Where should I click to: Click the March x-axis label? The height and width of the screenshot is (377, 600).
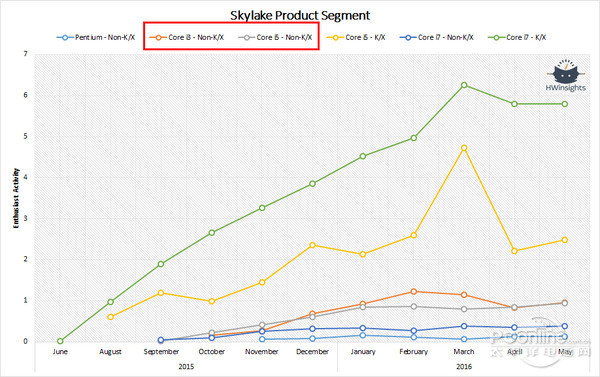464,352
